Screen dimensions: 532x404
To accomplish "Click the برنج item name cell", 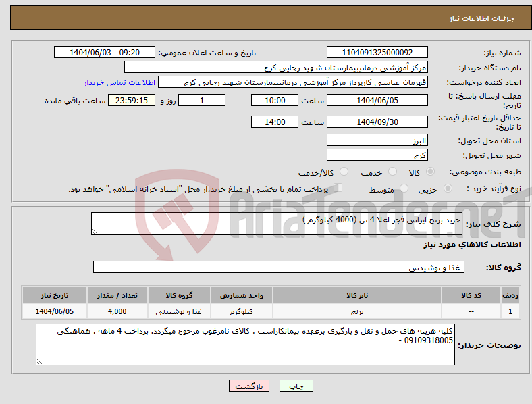I will (357, 311).
